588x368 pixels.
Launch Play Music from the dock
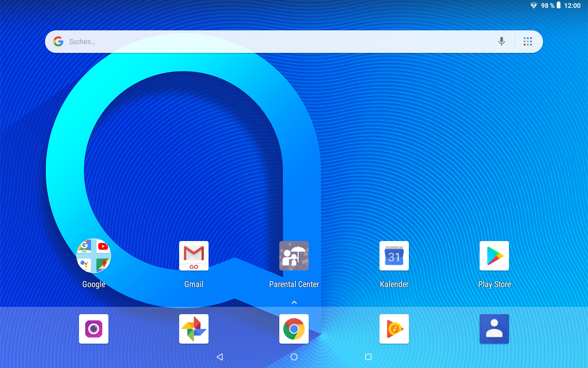(394, 329)
